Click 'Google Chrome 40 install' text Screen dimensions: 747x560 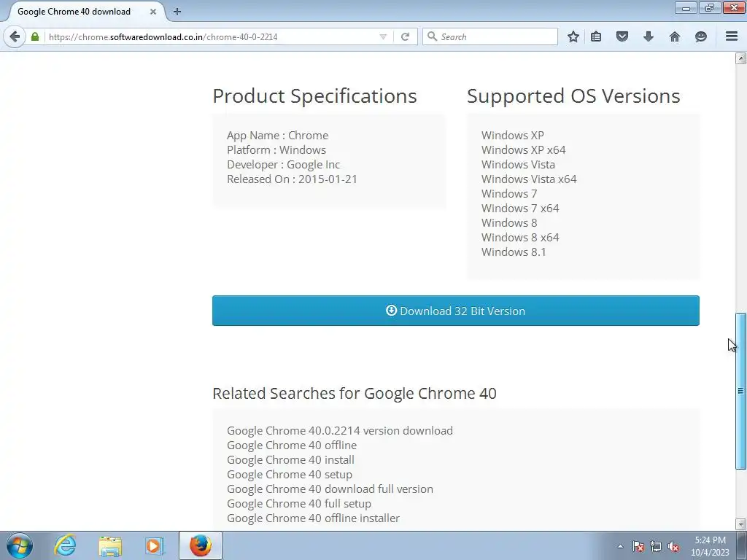tap(290, 460)
